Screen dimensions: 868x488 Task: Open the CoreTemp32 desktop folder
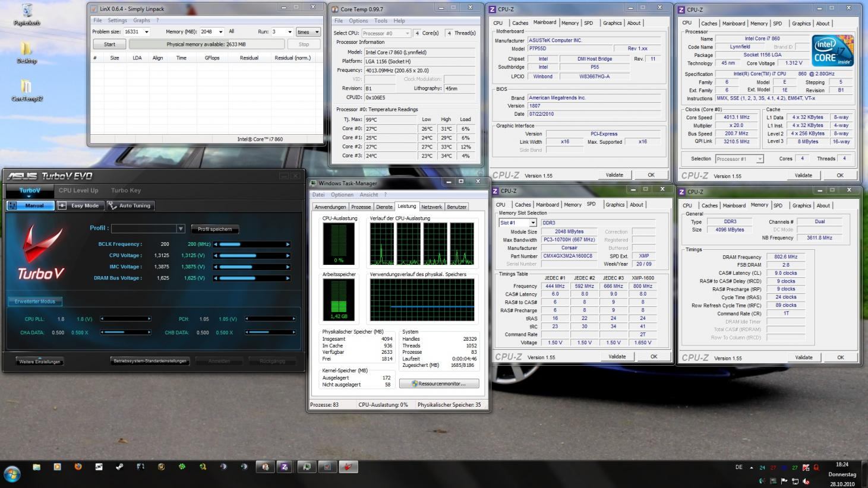(27, 90)
